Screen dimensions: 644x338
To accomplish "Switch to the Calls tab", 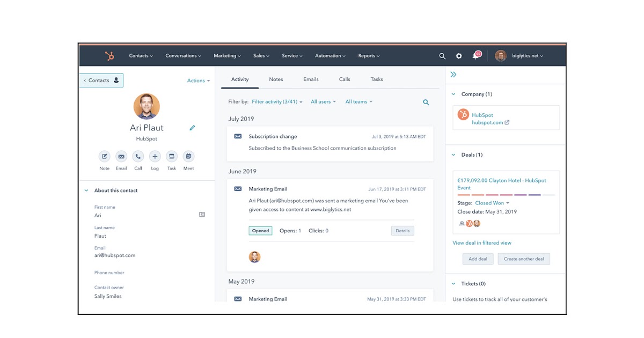I will point(345,79).
